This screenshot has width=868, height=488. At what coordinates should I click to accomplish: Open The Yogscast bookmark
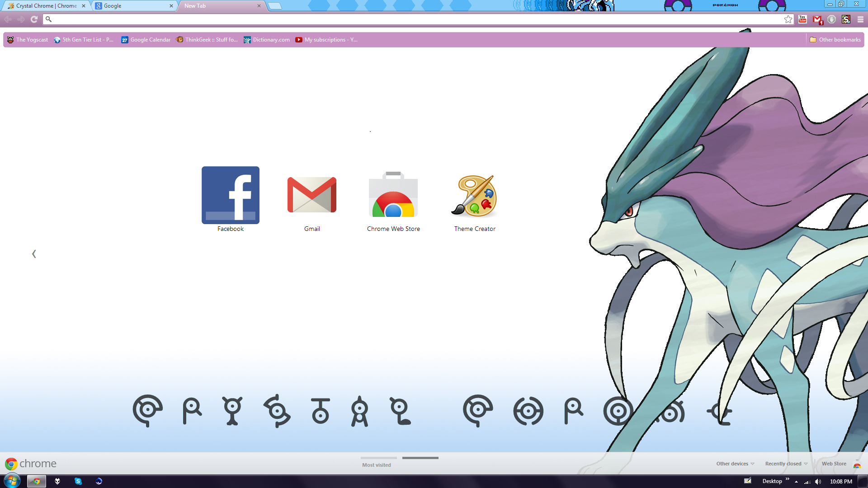28,40
